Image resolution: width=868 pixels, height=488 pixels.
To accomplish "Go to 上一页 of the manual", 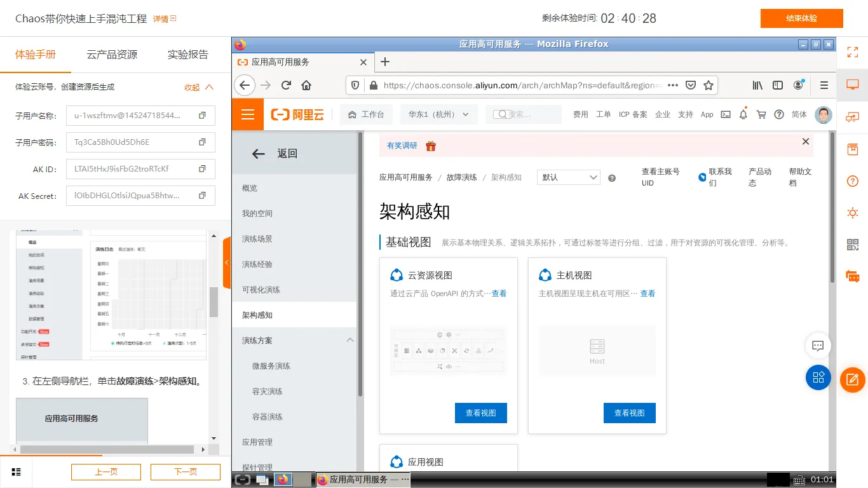I will 106,472.
